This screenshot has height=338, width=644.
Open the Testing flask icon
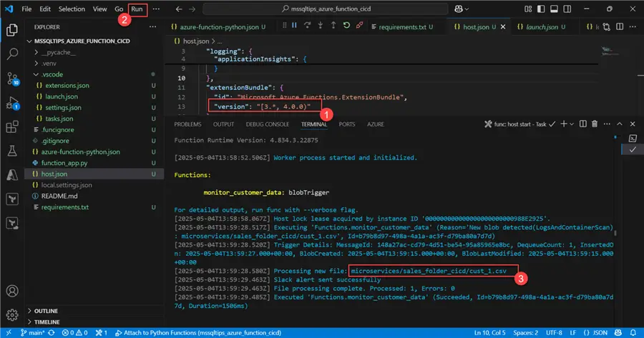click(x=12, y=151)
